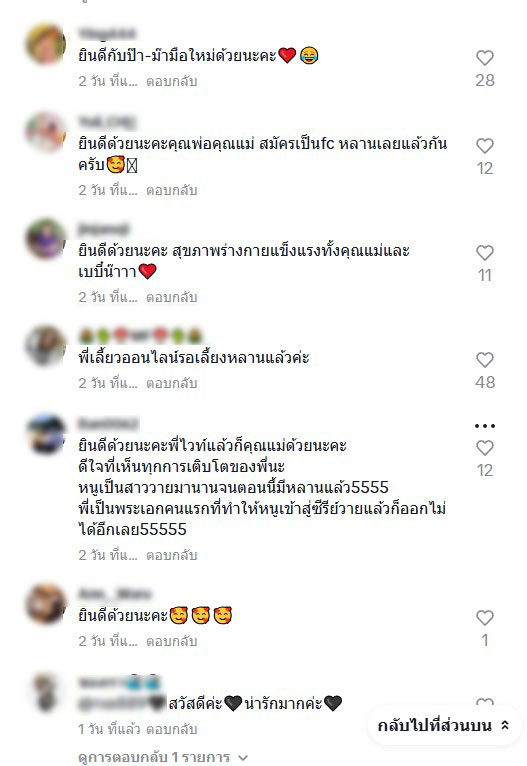This screenshot has height=766, width=527.
Task: Like the fc หลาน comment with 12 likes
Action: (485, 146)
